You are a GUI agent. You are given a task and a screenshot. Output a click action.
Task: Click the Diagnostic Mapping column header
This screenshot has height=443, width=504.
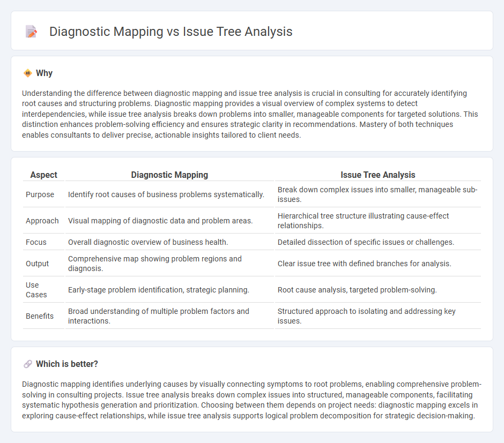pos(169,175)
